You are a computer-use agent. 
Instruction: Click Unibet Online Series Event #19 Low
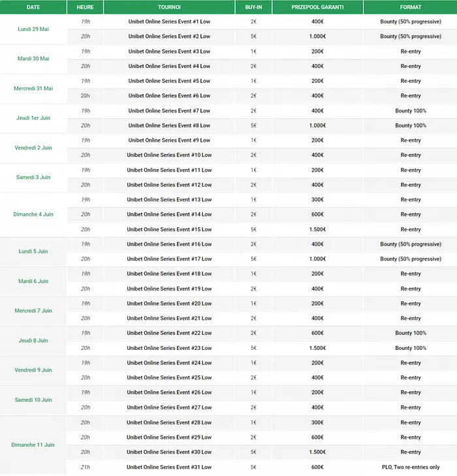pos(169,289)
